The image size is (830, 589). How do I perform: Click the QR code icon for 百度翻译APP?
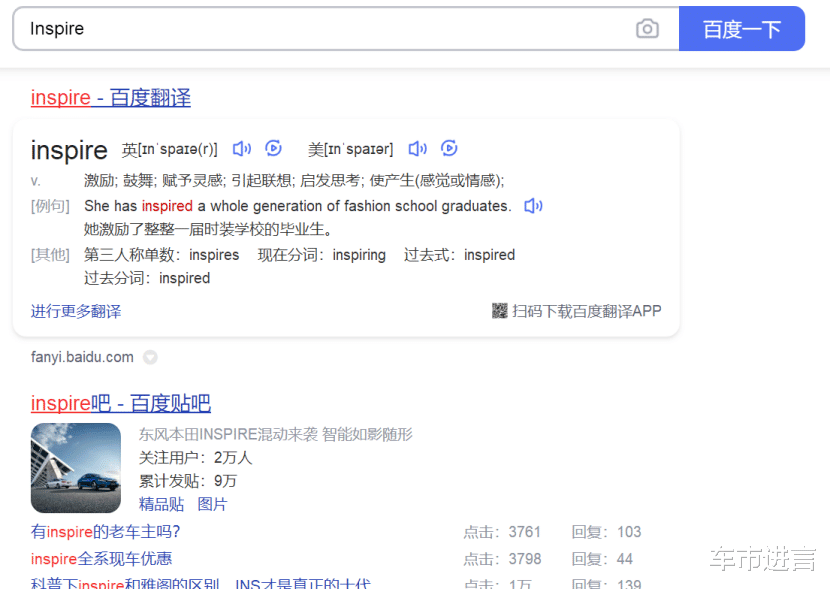coord(500,311)
